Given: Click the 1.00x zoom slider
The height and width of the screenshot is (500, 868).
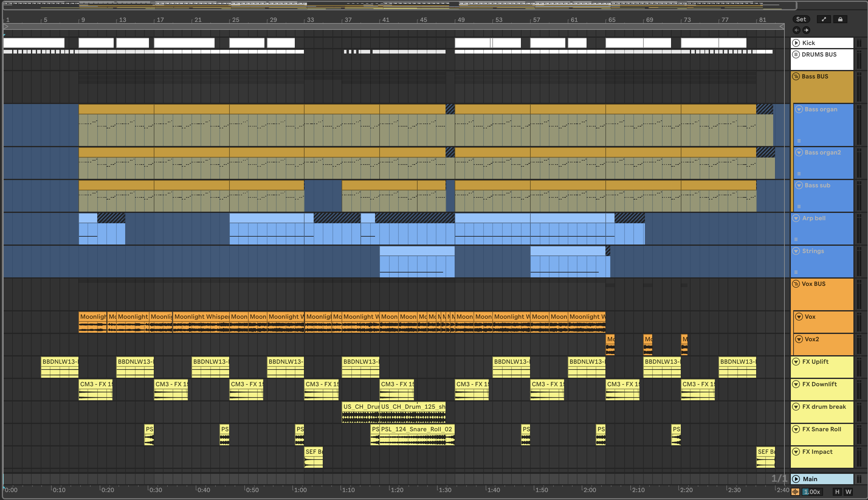Looking at the screenshot, I should 812,492.
